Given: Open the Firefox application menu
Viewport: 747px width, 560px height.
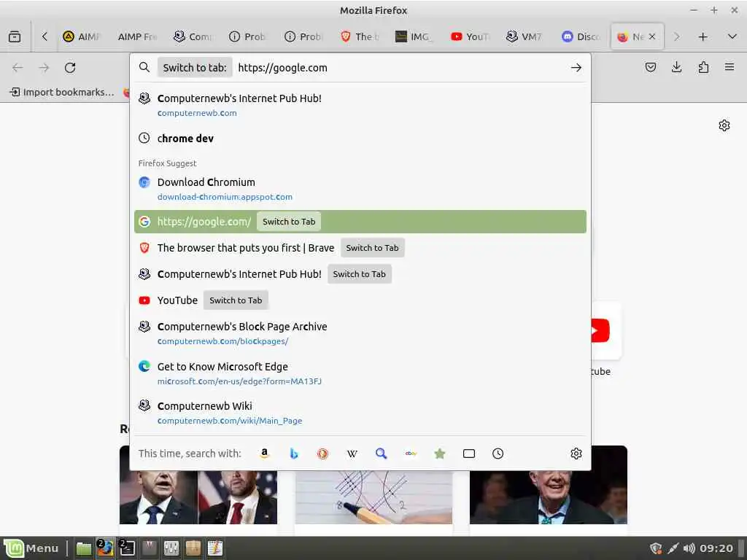Looking at the screenshot, I should click(x=729, y=67).
